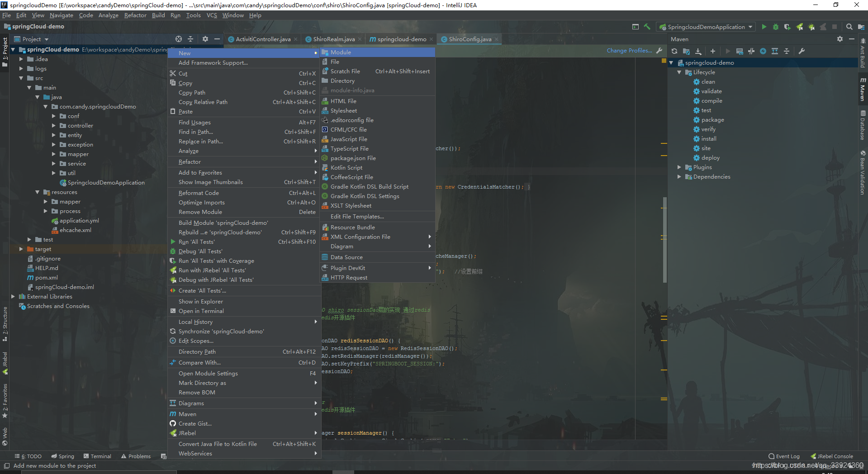Click the editor vertical scrollbar thumb
The image size is (868, 474).
tap(664, 240)
